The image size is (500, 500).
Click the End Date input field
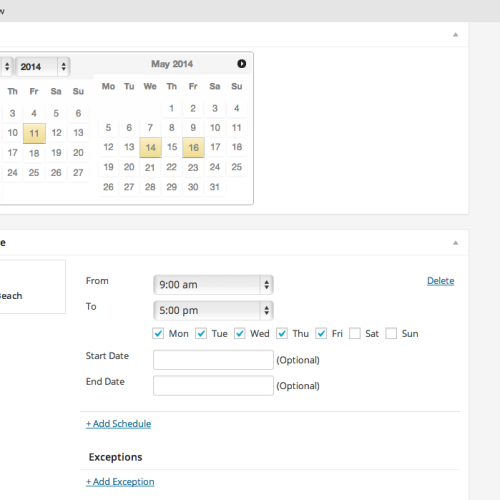pos(213,386)
